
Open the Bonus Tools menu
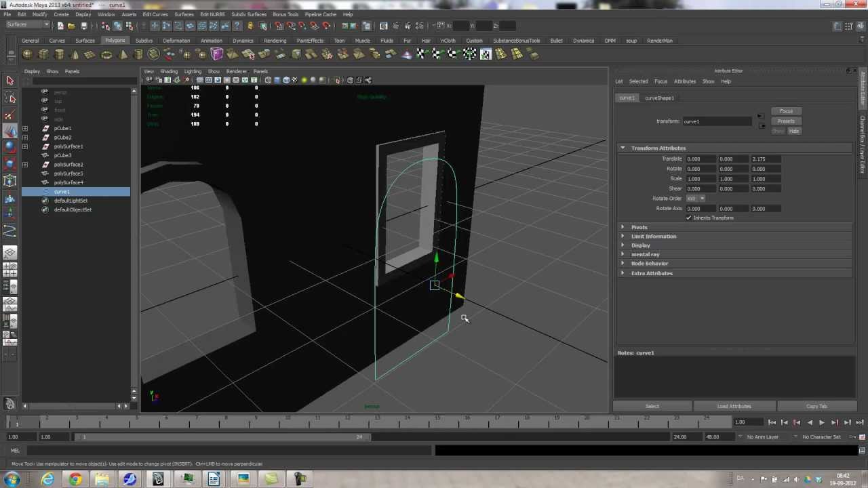(x=285, y=14)
